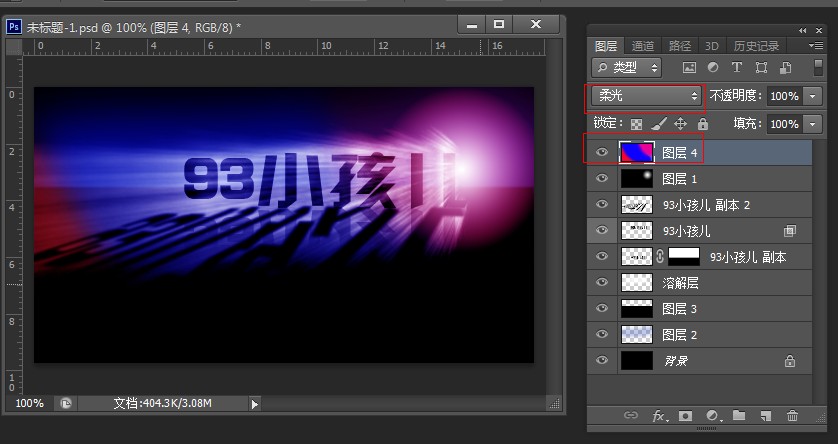Open the 柔光 blend mode dropdown

[644, 96]
